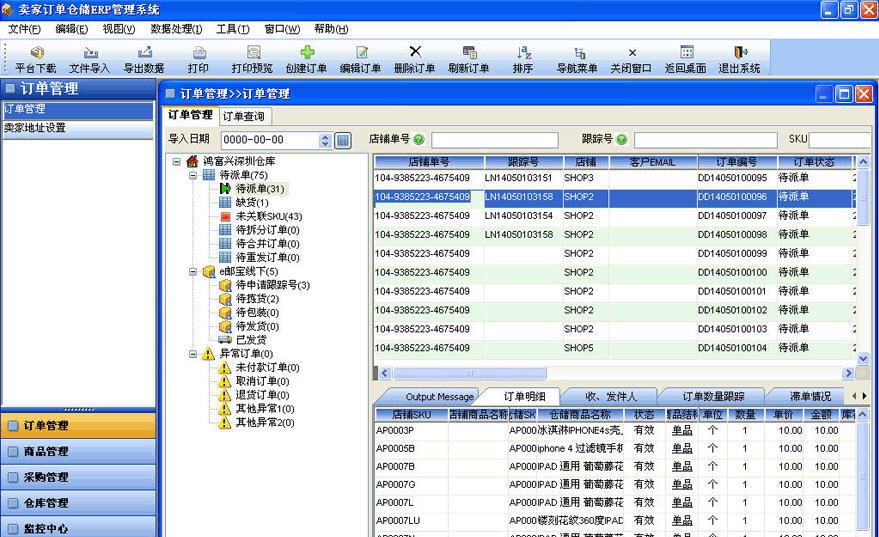The image size is (879, 537).
Task: Select 卖家地址设置 in left panel
Action: (x=78, y=128)
